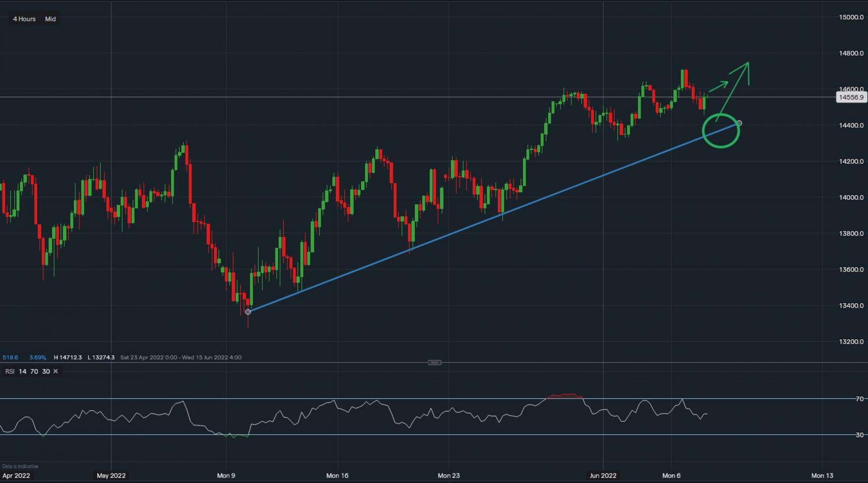
Task: Open the Mid price type selector
Action: coord(50,19)
